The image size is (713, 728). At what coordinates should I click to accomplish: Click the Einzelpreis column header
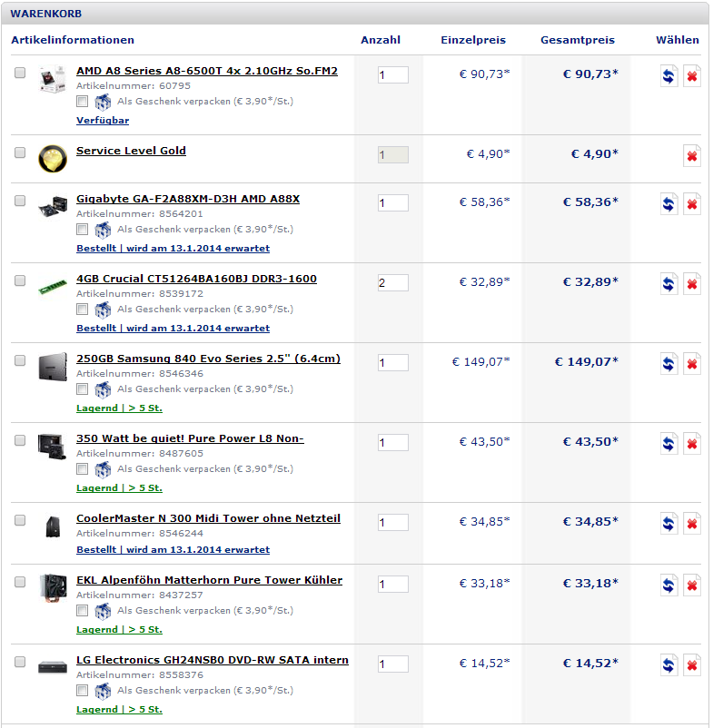473,40
